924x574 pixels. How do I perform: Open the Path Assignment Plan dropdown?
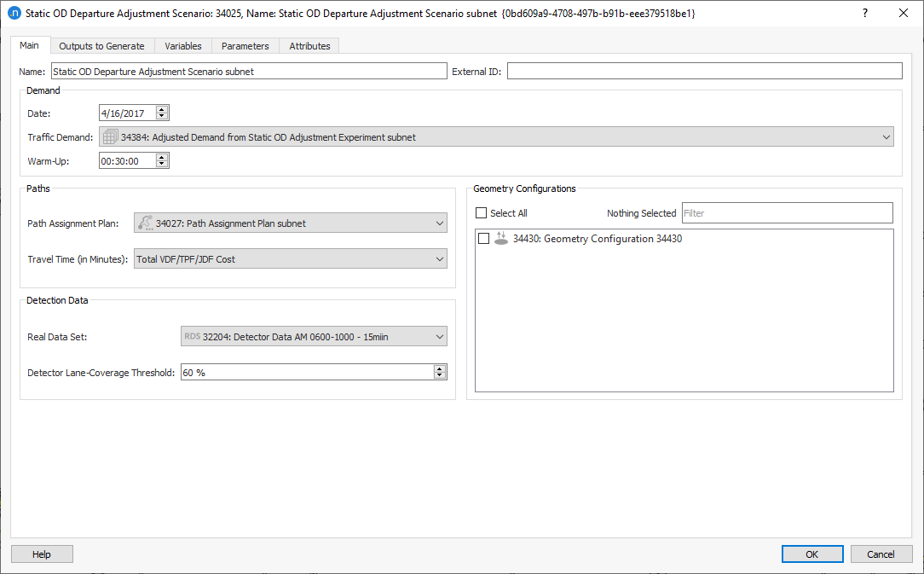pyautogui.click(x=442, y=223)
